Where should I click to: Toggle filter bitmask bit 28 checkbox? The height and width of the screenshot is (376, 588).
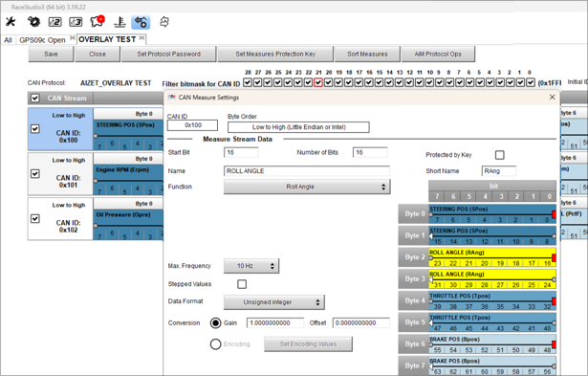[248, 82]
